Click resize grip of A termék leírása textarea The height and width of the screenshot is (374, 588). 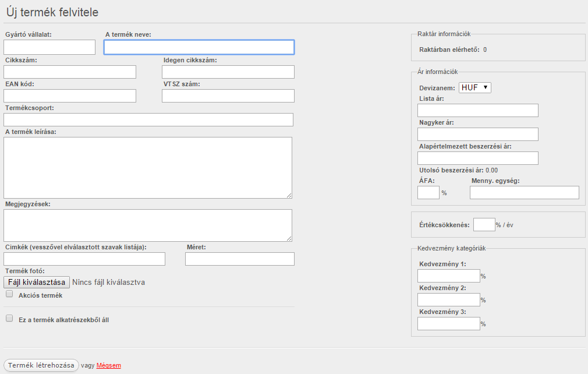tap(289, 195)
